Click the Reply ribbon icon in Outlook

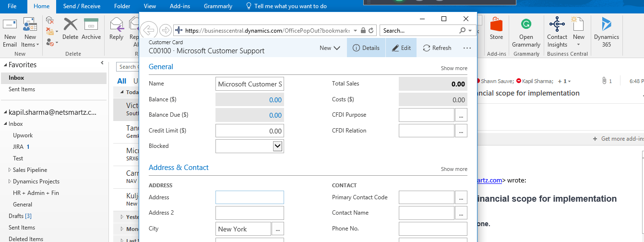[116, 29]
